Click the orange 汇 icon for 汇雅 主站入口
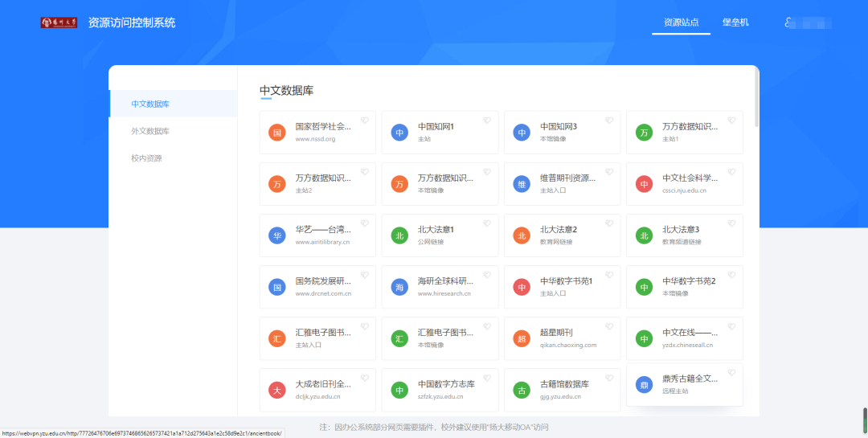This screenshot has height=438, width=868. (x=276, y=338)
